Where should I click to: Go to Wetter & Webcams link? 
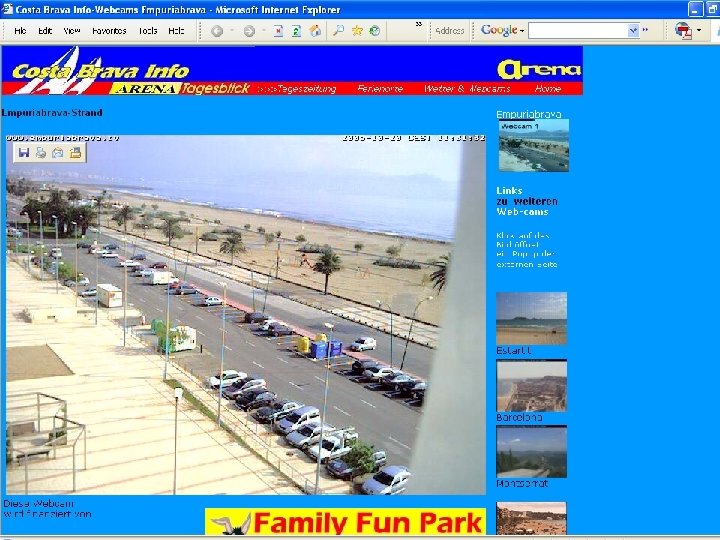pyautogui.click(x=467, y=89)
